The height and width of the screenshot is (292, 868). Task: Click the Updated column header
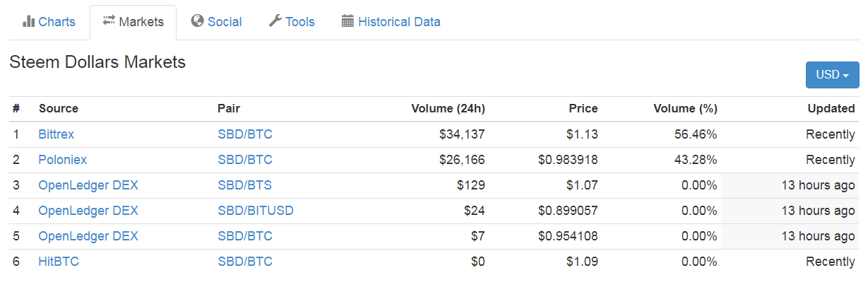(831, 109)
